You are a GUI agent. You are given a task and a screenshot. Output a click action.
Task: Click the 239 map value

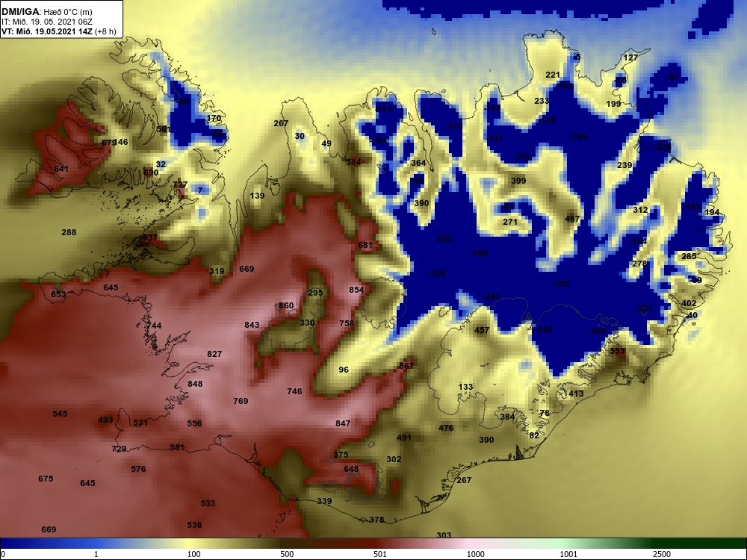[x=624, y=165]
